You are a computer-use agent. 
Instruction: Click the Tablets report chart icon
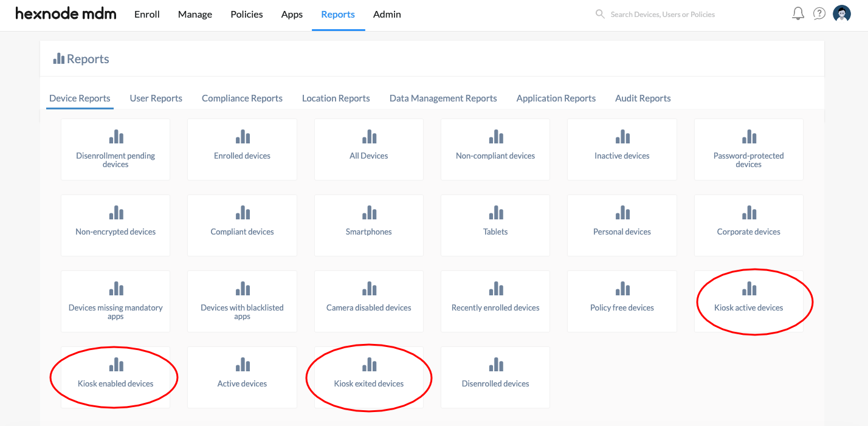click(x=495, y=213)
